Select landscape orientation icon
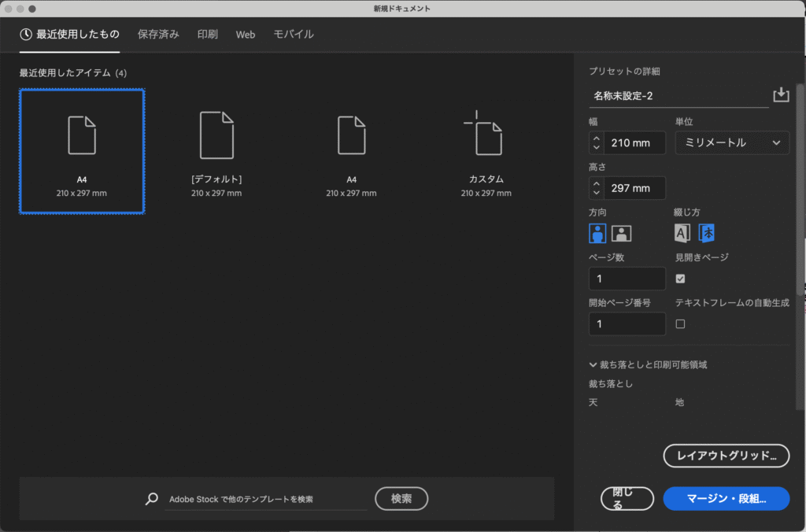This screenshot has width=806, height=532. click(621, 234)
